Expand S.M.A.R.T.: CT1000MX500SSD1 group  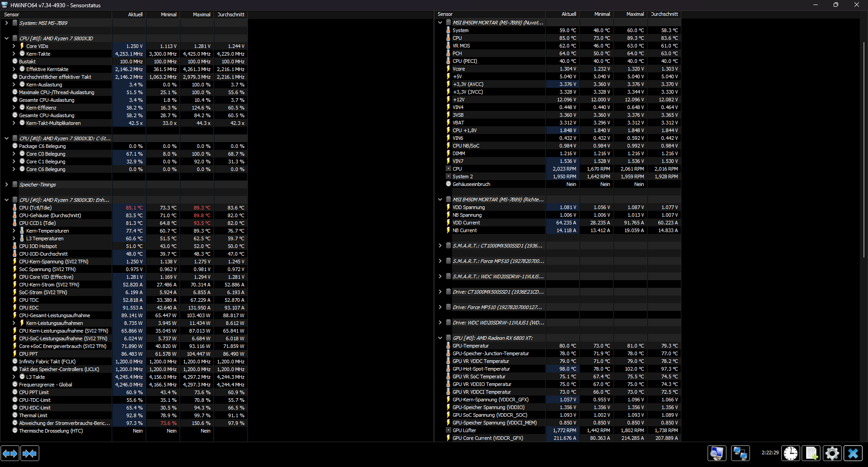[440, 246]
